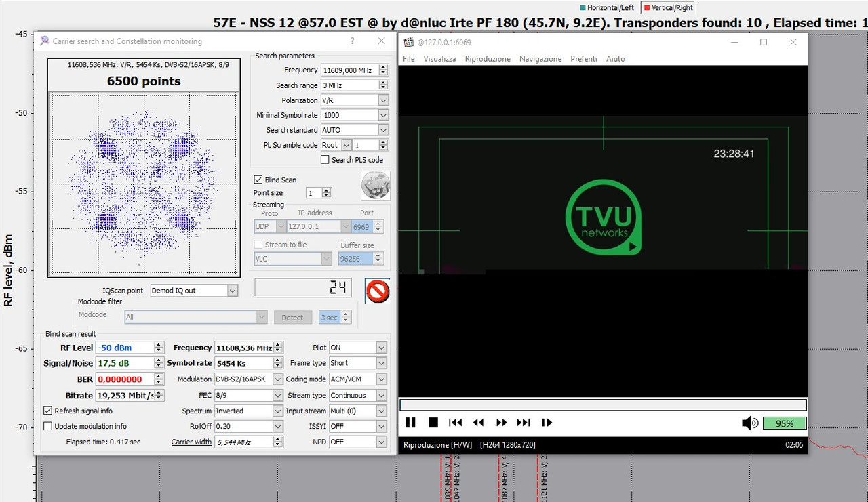This screenshot has width=868, height=502.
Task: Click the Detect button in Modcode filter
Action: [293, 316]
